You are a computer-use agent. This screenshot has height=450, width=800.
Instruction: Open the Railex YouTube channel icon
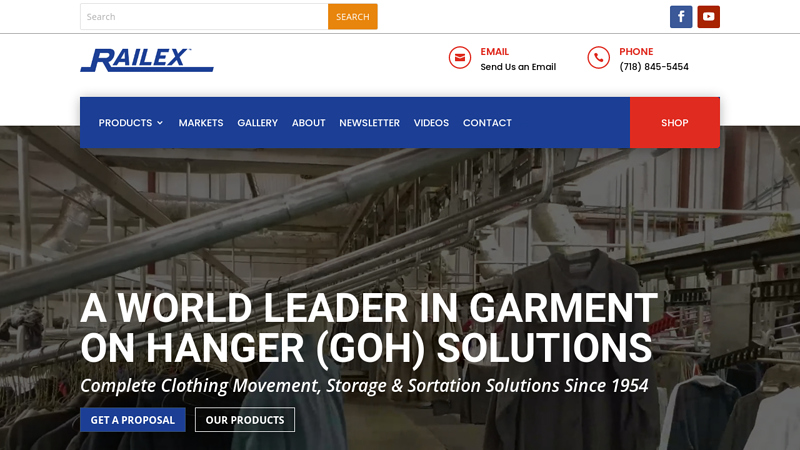coord(708,17)
